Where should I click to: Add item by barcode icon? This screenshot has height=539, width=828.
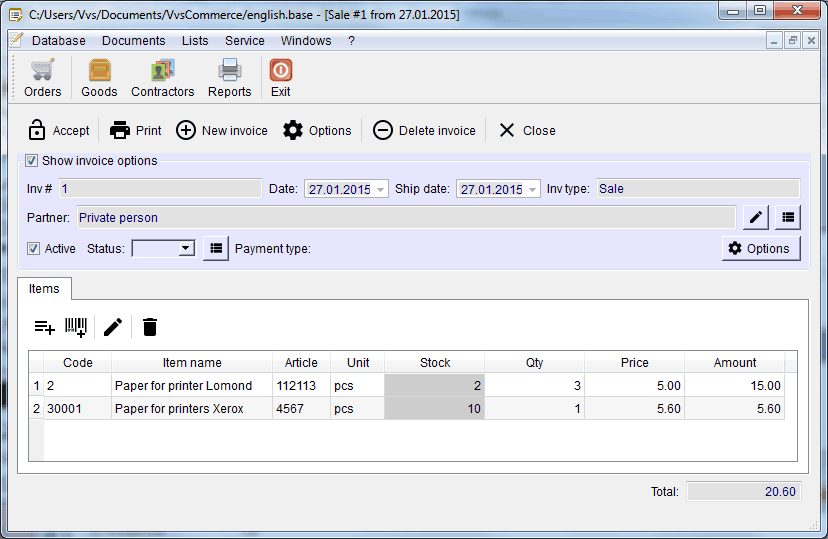(76, 327)
